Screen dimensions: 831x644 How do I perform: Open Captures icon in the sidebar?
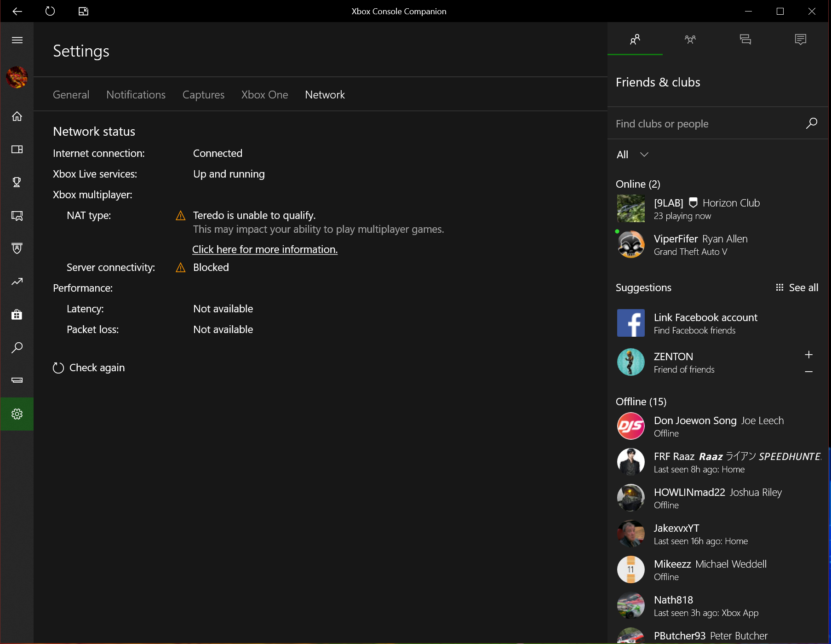[x=17, y=215]
